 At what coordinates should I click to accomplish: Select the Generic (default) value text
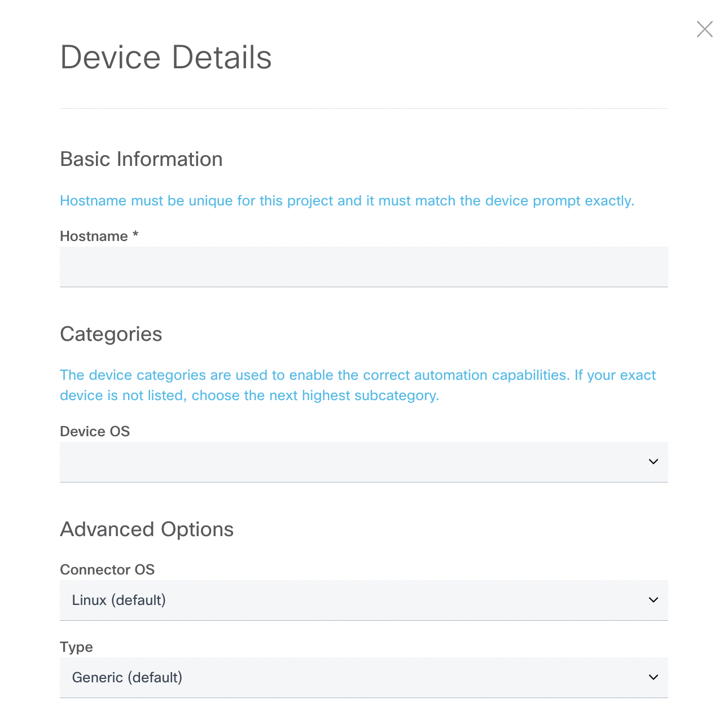(127, 677)
